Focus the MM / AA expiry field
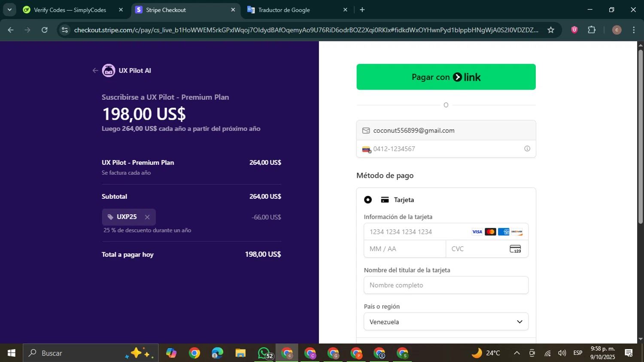The height and width of the screenshot is (362, 644). point(405,249)
